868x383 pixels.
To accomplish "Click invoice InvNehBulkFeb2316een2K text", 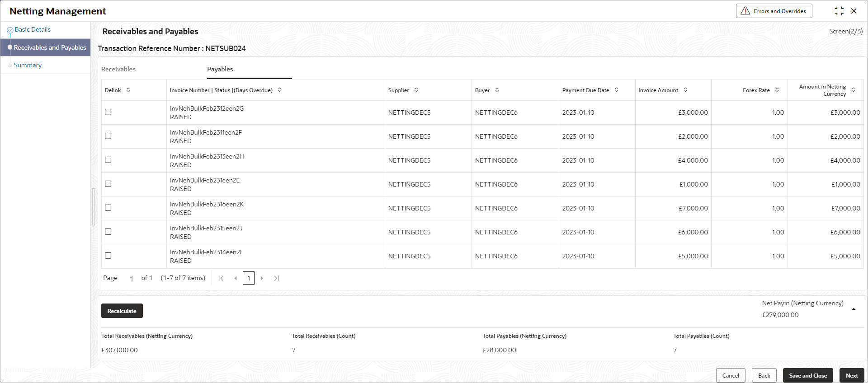I will coord(207,204).
